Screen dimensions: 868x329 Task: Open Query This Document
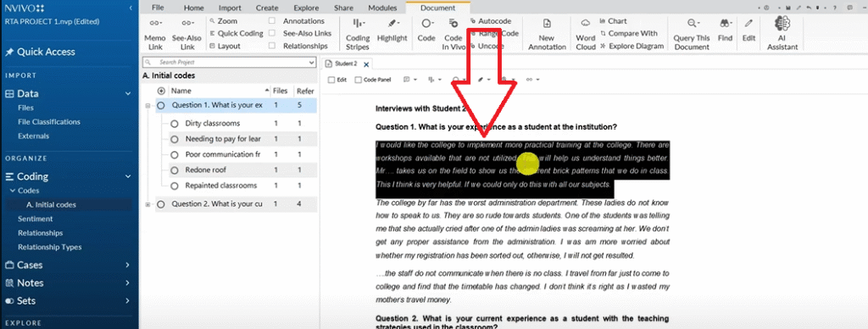pos(692,34)
